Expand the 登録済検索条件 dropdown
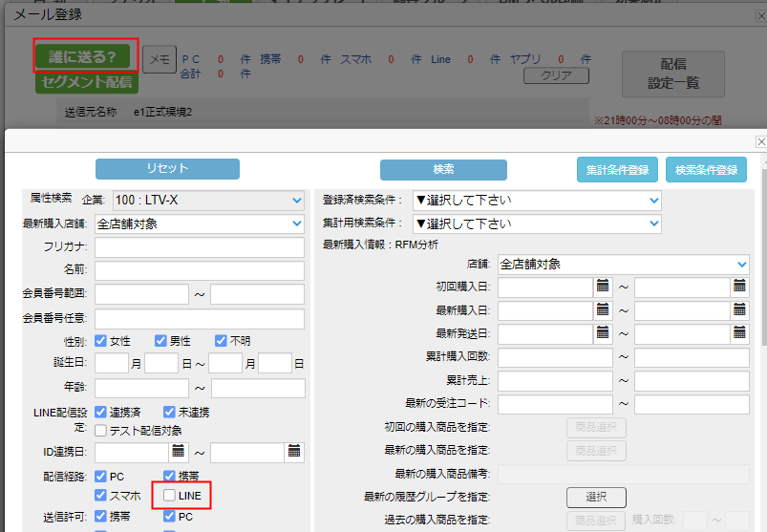 tap(536, 200)
